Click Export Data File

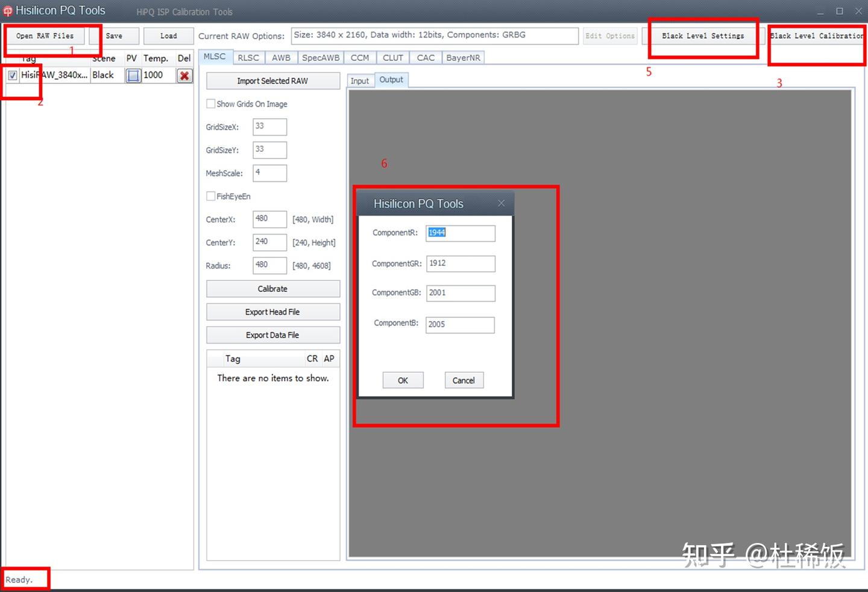(273, 335)
